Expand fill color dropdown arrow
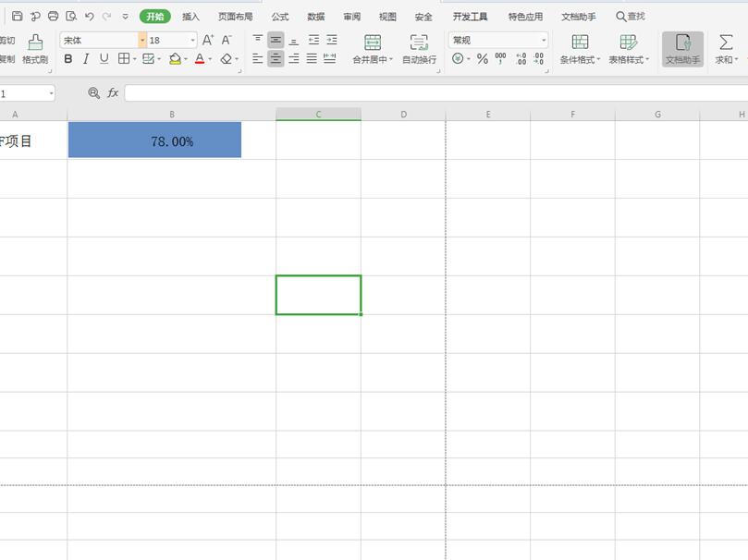Image resolution: width=748 pixels, height=560 pixels. coord(186,59)
